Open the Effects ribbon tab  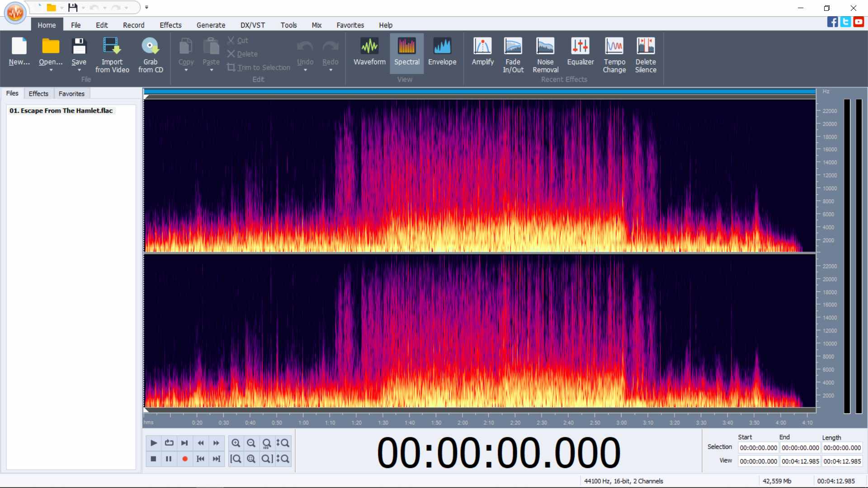(x=170, y=25)
